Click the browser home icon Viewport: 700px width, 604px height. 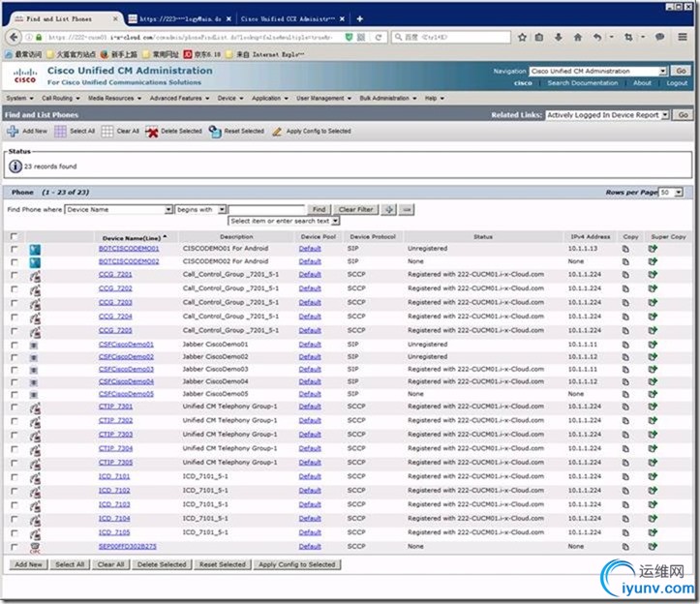(x=578, y=37)
